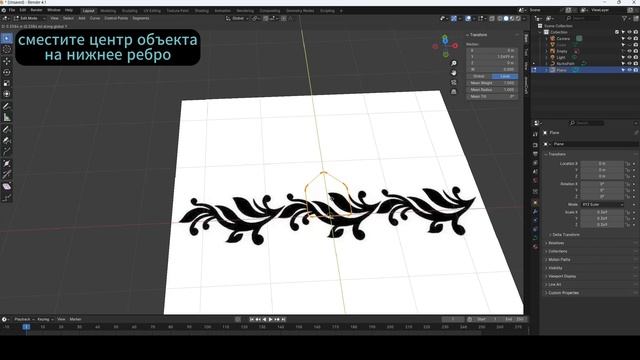
Task: Select the Annotate tool
Action: click(x=7, y=106)
